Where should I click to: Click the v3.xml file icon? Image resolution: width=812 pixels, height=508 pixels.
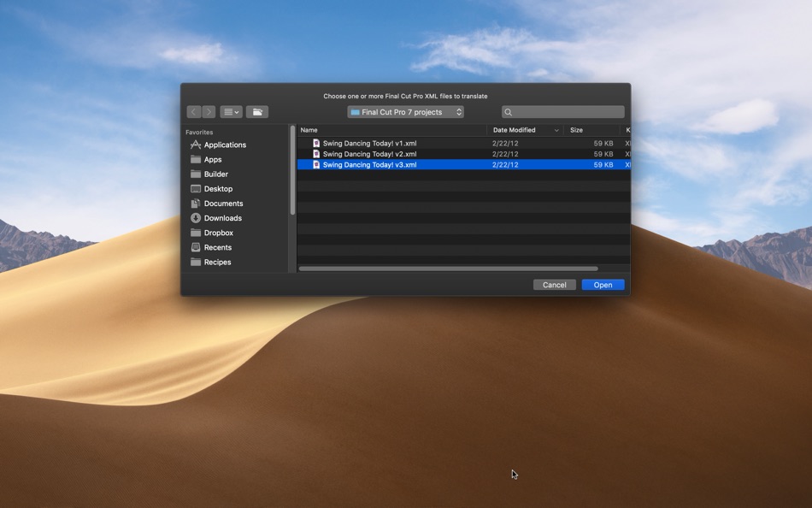[x=316, y=165]
